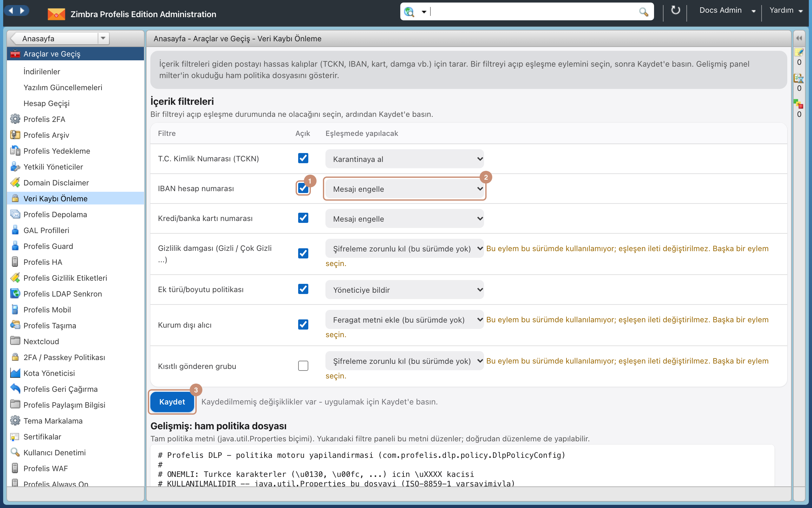Click into the top search input field

pyautogui.click(x=534, y=12)
